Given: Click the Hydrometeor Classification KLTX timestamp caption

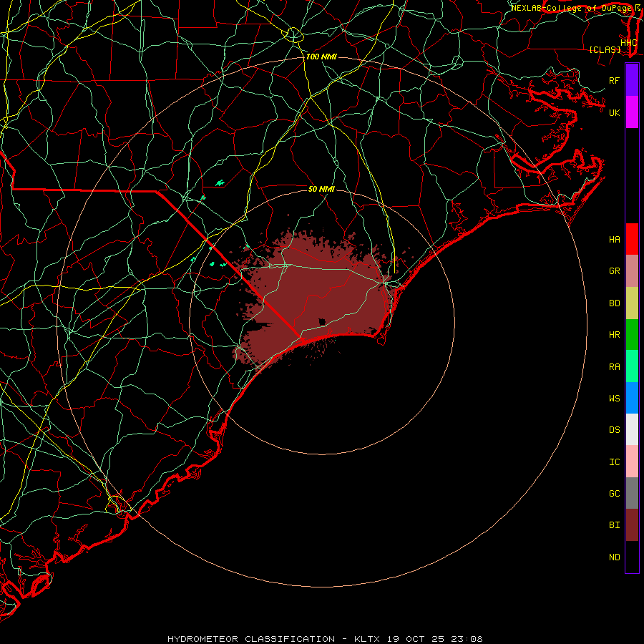Looking at the screenshot, I should (x=325, y=639).
